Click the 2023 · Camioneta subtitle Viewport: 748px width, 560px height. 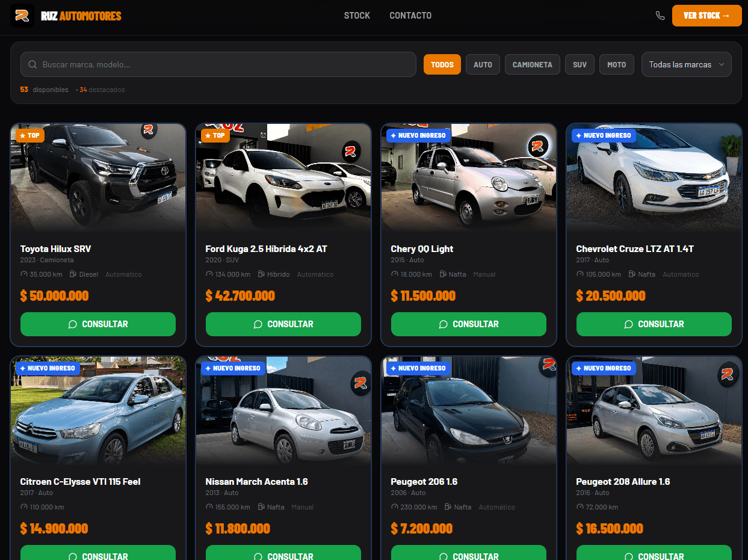click(47, 260)
